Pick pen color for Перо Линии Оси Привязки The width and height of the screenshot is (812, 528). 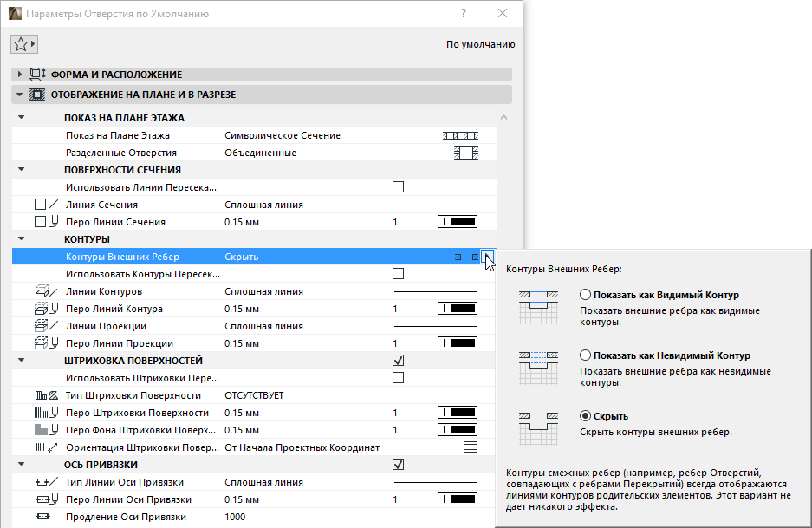(x=458, y=499)
